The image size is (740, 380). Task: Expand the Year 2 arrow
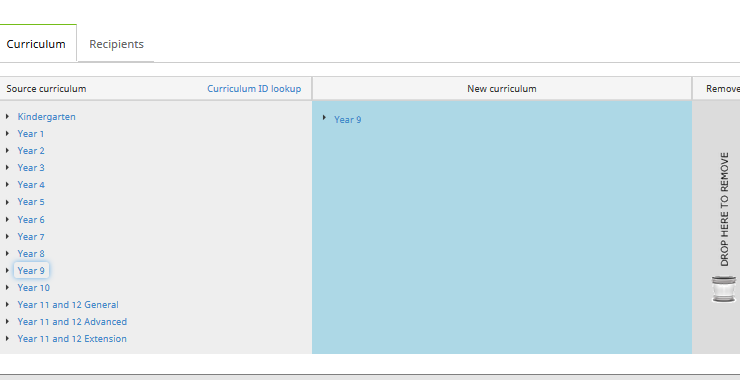point(8,151)
